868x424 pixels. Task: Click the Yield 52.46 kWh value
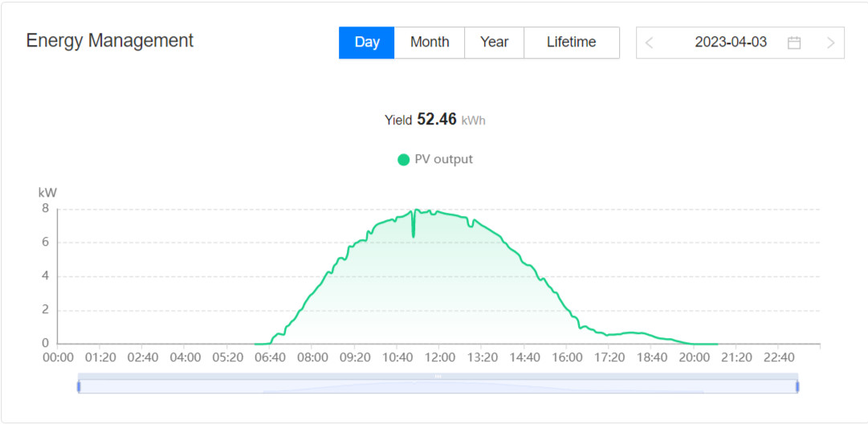coord(436,120)
